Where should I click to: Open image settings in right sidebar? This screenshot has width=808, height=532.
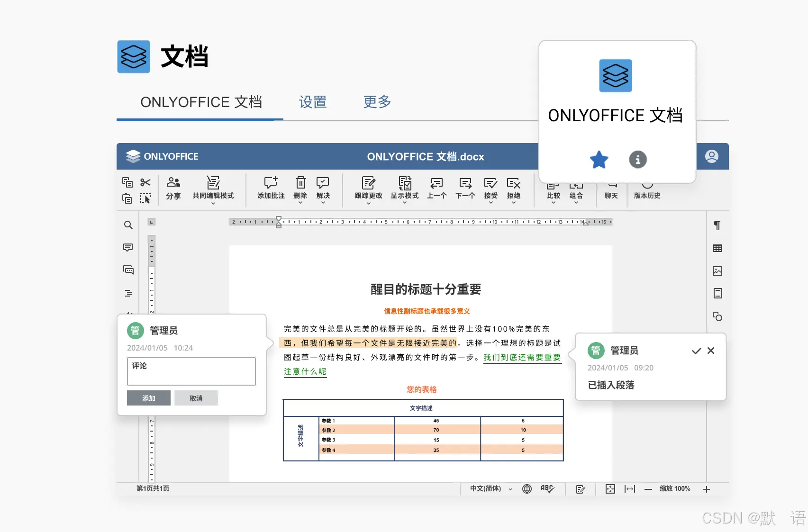tap(717, 271)
